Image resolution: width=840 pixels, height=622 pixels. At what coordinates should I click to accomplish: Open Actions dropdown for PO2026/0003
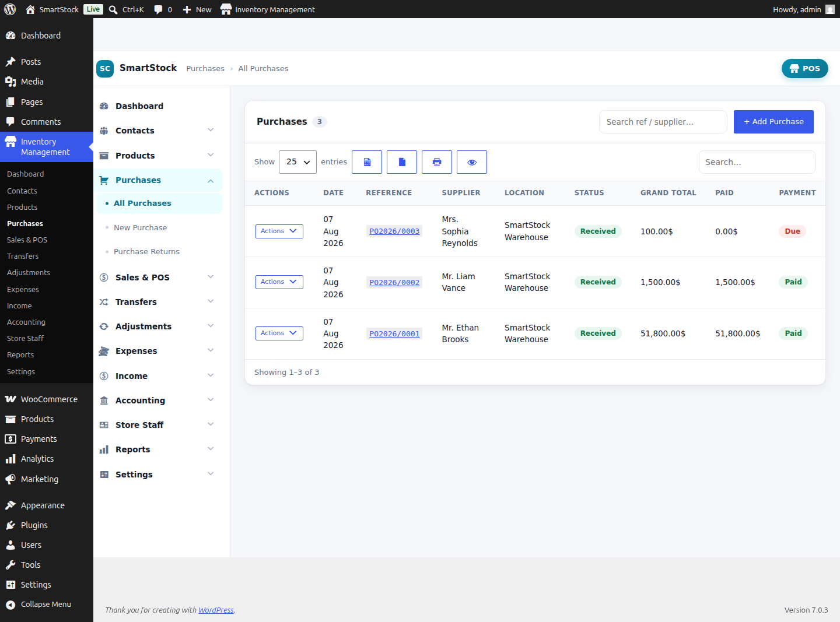(279, 231)
